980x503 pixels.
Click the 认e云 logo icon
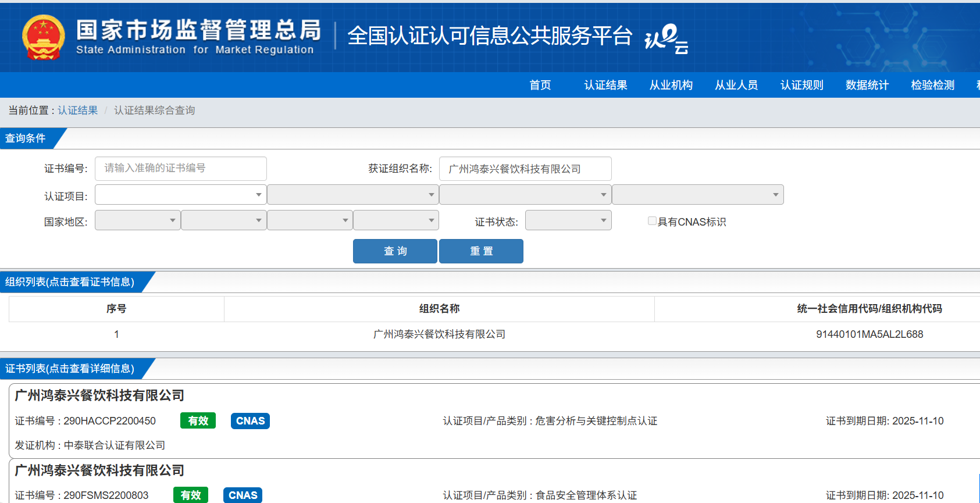pyautogui.click(x=666, y=38)
